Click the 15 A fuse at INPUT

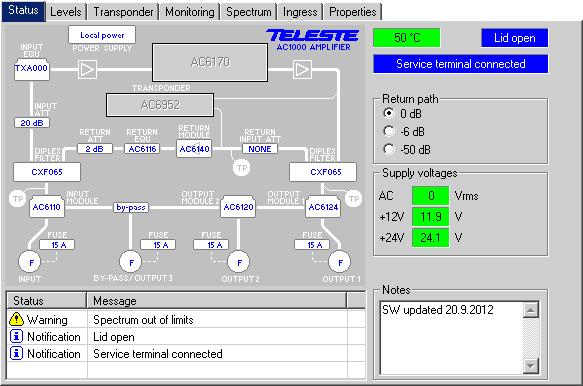pos(57,245)
